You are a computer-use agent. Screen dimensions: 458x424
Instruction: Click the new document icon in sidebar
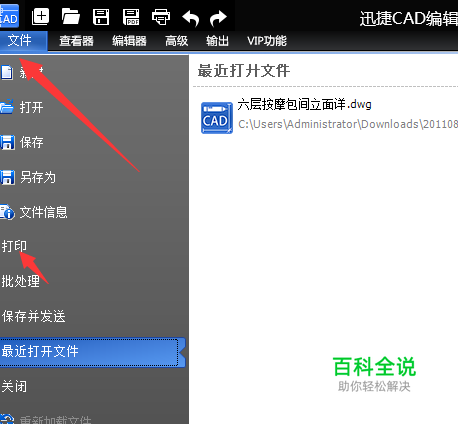[x=7, y=72]
